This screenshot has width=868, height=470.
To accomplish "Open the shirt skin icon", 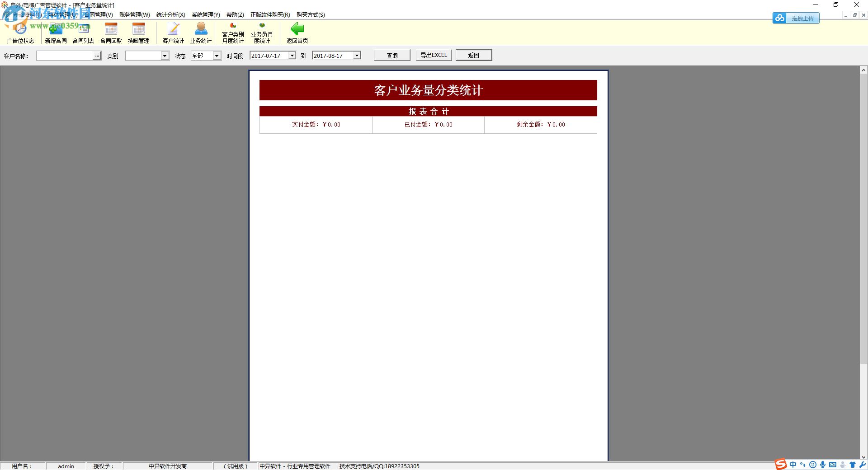I will [x=853, y=465].
